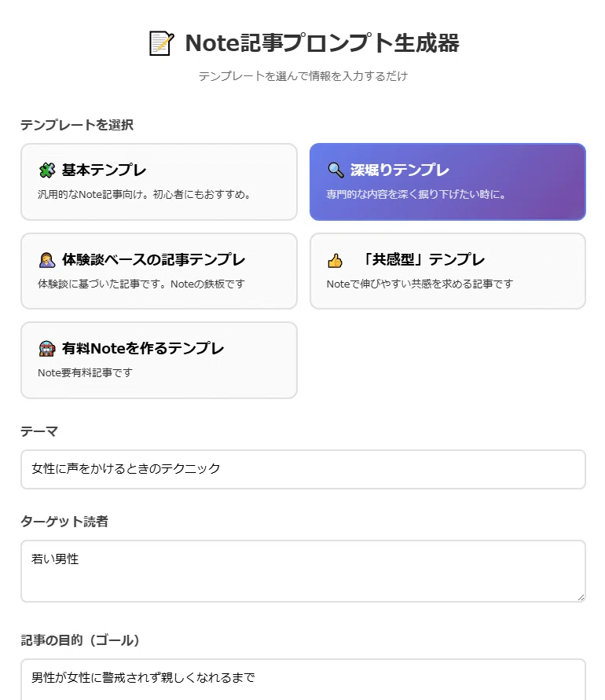
Task: Click the テンプレートを選択 section label
Action: (77, 125)
